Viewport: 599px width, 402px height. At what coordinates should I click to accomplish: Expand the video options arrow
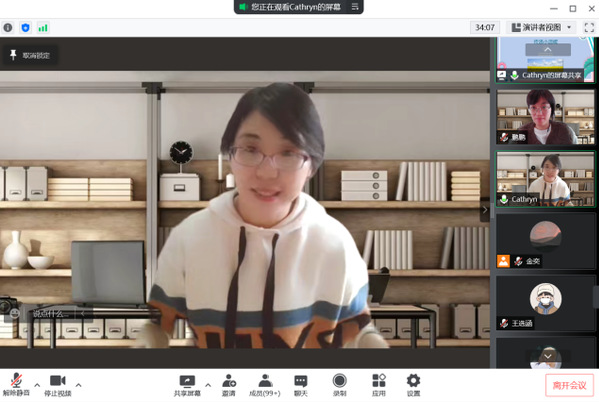pyautogui.click(x=78, y=385)
